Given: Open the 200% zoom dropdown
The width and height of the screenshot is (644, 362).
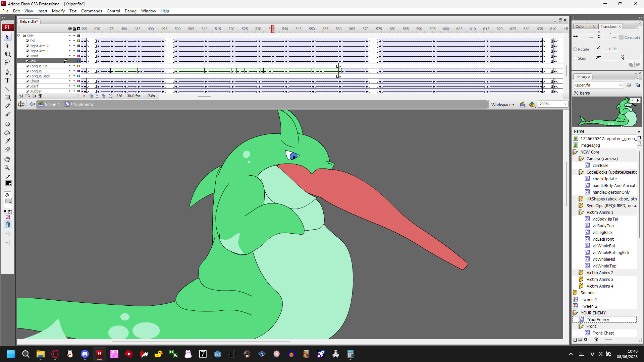Looking at the screenshot, I should pos(565,104).
